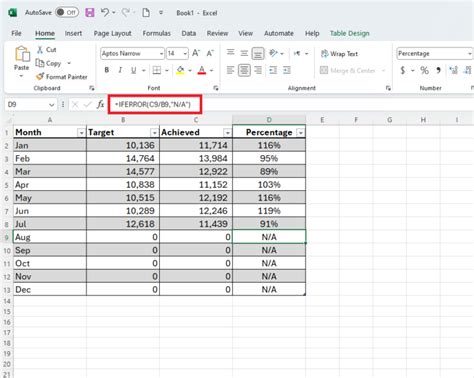Switch to the View tab

pos(245,33)
